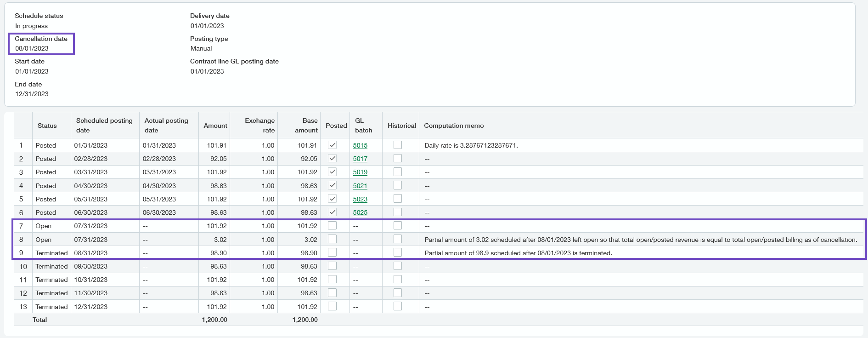
Task: Toggle Posted checkbox for 08/31/2023 row
Action: click(333, 252)
